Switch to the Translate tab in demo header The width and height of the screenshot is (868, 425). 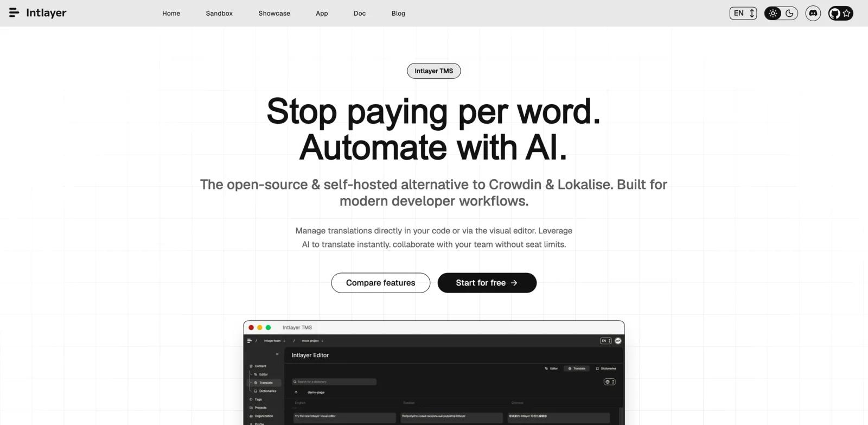577,369
